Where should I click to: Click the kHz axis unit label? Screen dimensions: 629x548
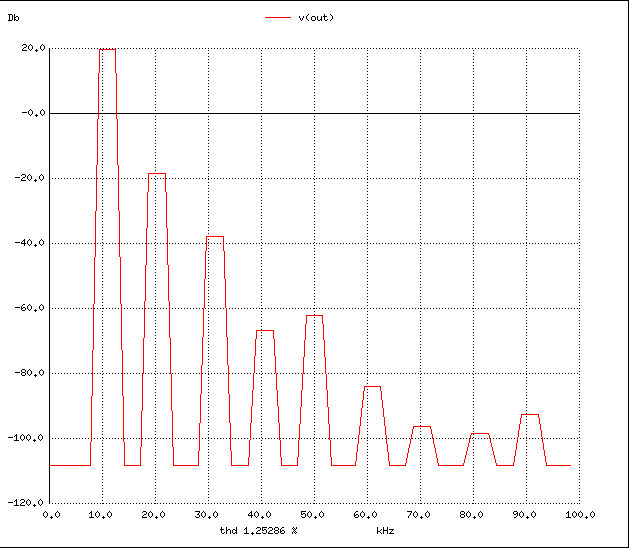[x=384, y=530]
